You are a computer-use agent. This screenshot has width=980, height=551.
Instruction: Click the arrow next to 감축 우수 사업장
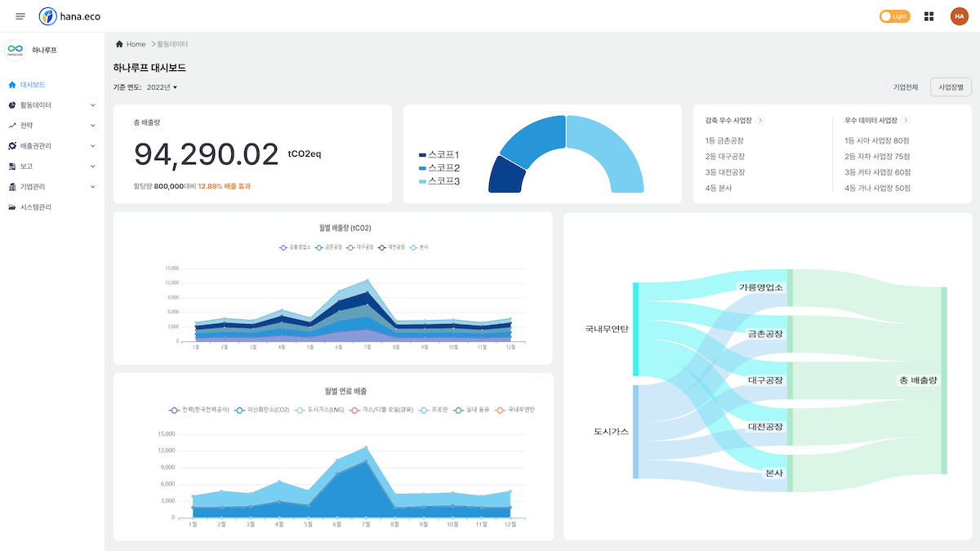(x=760, y=120)
